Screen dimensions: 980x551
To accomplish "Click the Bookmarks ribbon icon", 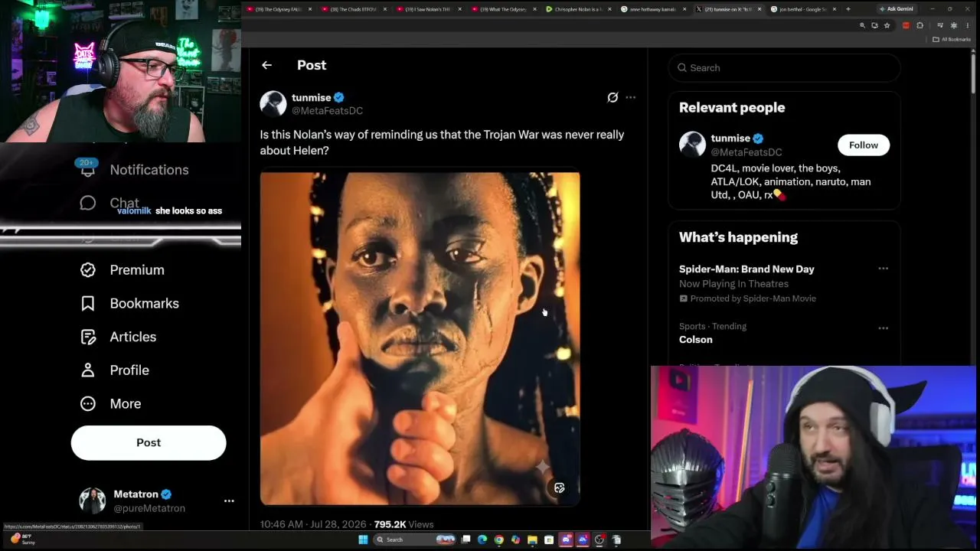I will click(x=88, y=304).
